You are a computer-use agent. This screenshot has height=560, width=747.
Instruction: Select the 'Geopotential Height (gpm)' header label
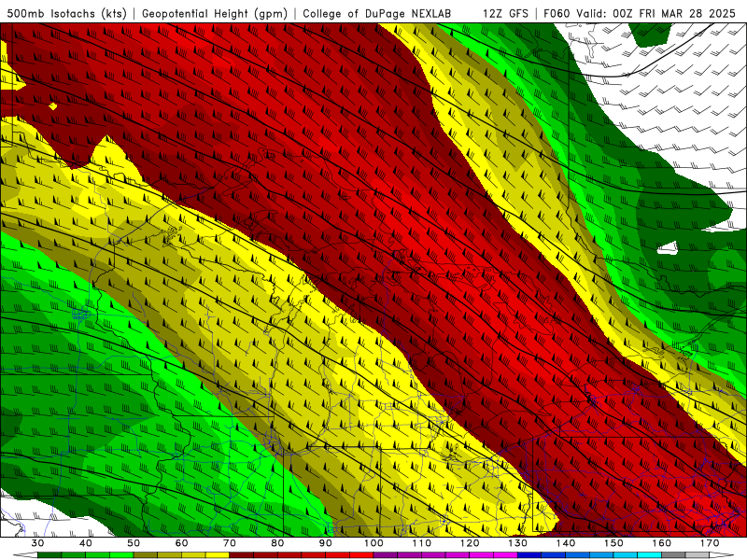click(x=215, y=13)
